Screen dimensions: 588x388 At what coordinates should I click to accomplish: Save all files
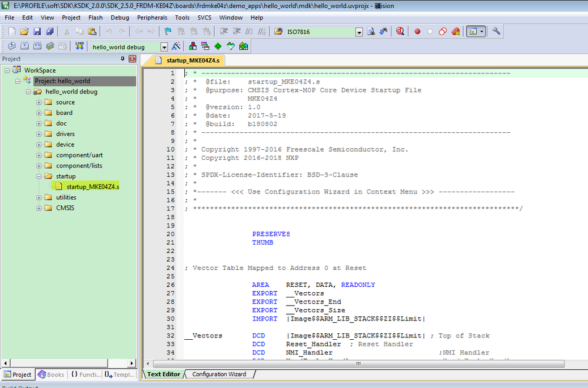(x=49, y=32)
